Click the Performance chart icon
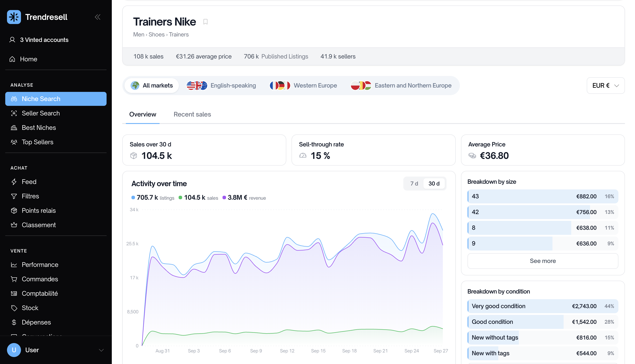The image size is (635, 364). click(14, 265)
